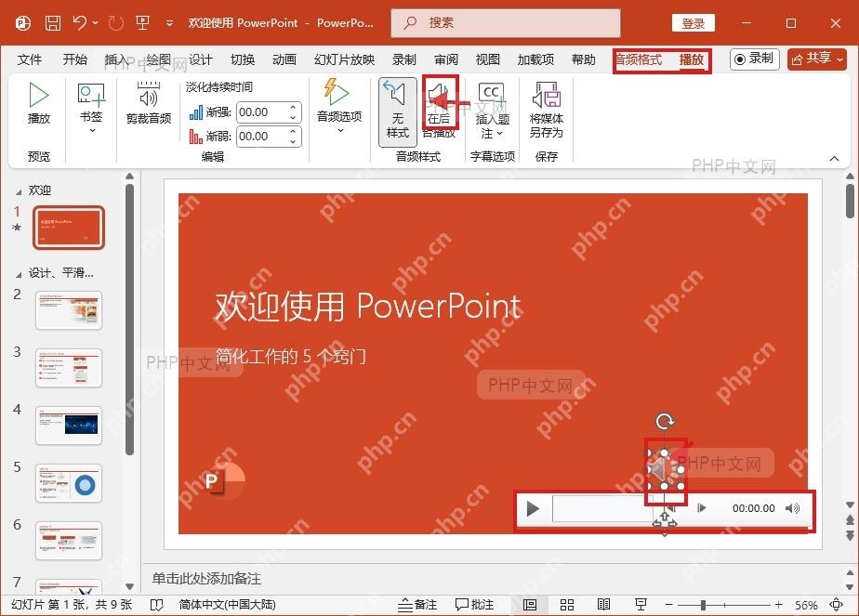859x616 pixels.
Task: Select slide 1 thumbnail
Action: [69, 228]
